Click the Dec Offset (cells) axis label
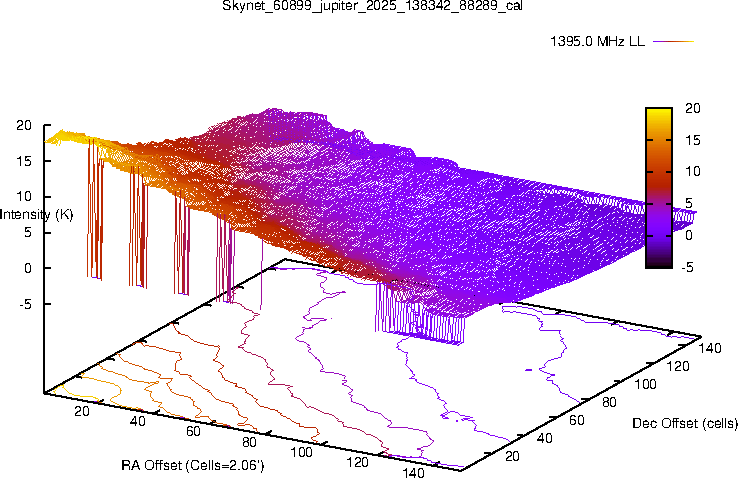Screen dimensions: 738x478 (685, 423)
